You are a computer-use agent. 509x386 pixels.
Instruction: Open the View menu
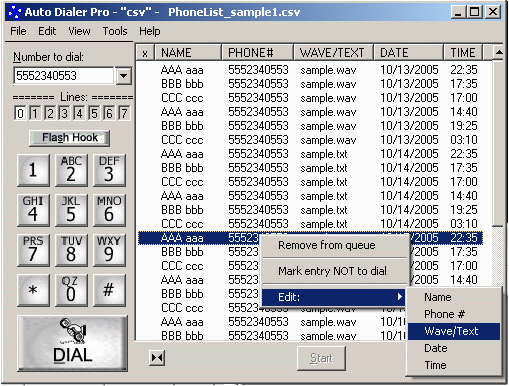pos(79,31)
